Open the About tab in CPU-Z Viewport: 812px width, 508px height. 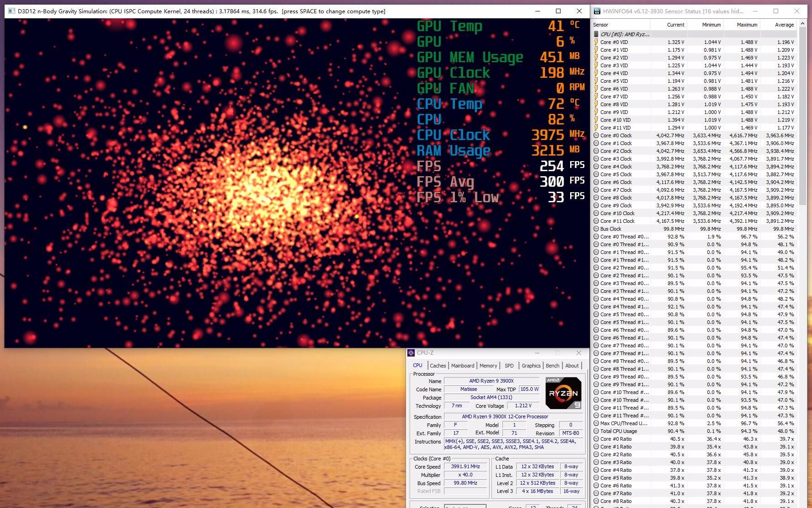coord(572,366)
